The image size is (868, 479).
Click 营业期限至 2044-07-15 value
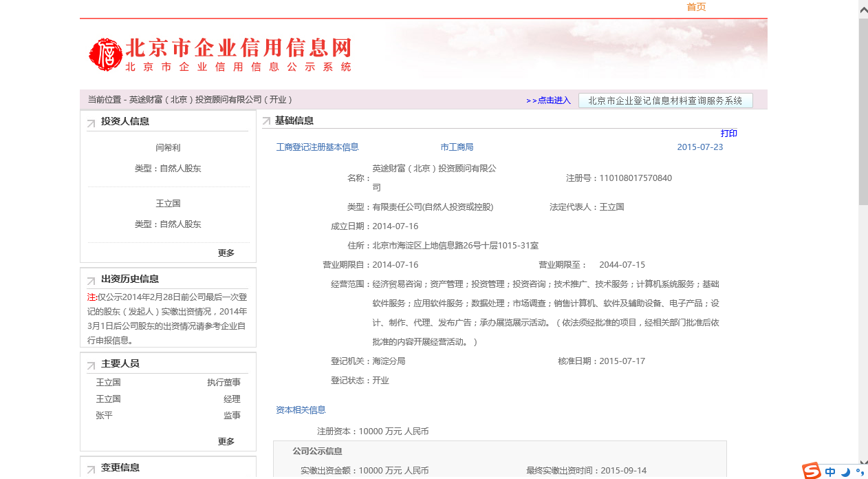coord(622,265)
